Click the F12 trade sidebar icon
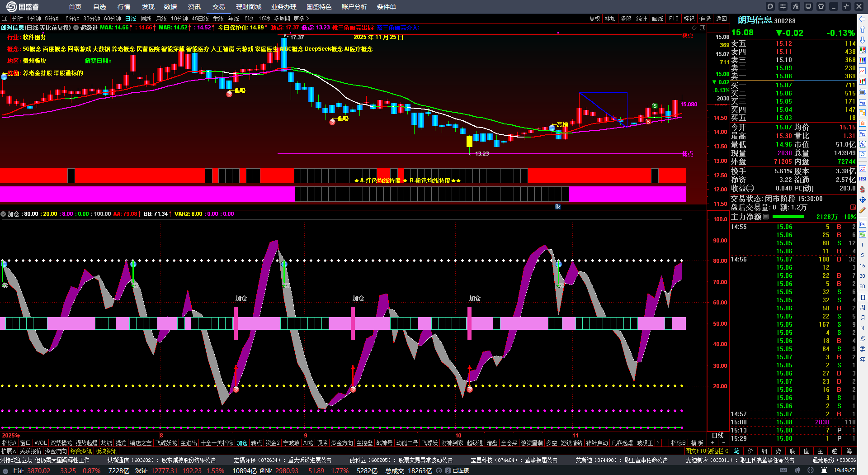The image size is (868, 475). tap(863, 134)
